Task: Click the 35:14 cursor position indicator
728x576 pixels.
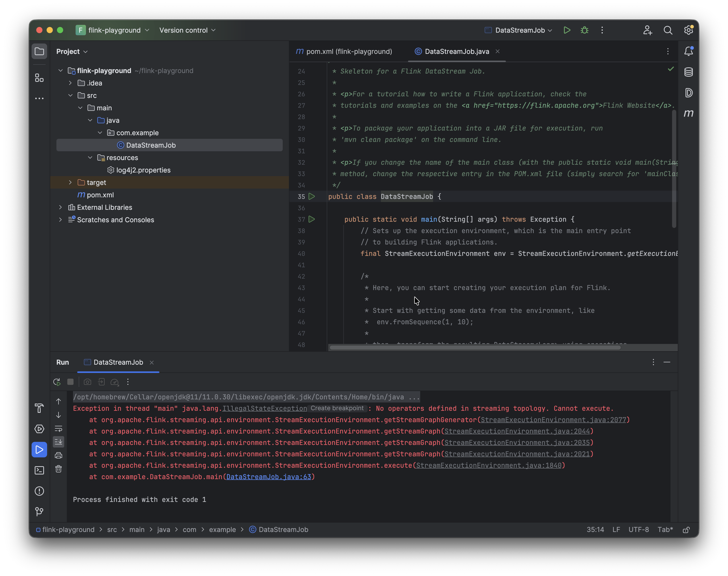Action: point(595,529)
